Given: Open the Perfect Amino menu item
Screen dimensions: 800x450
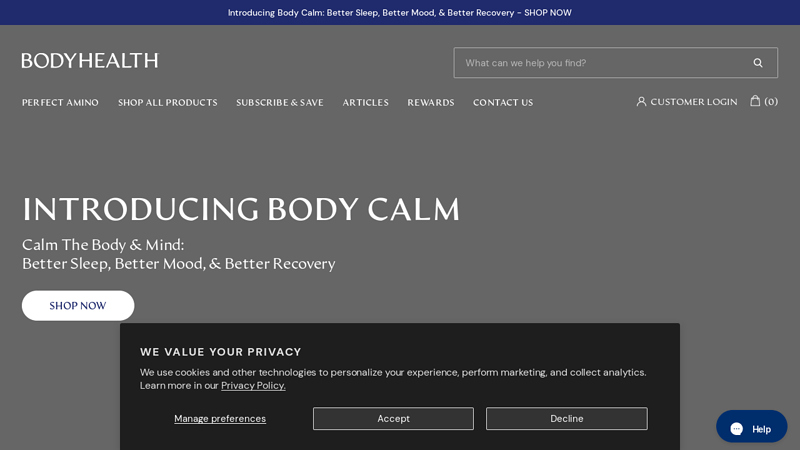Looking at the screenshot, I should pos(60,103).
